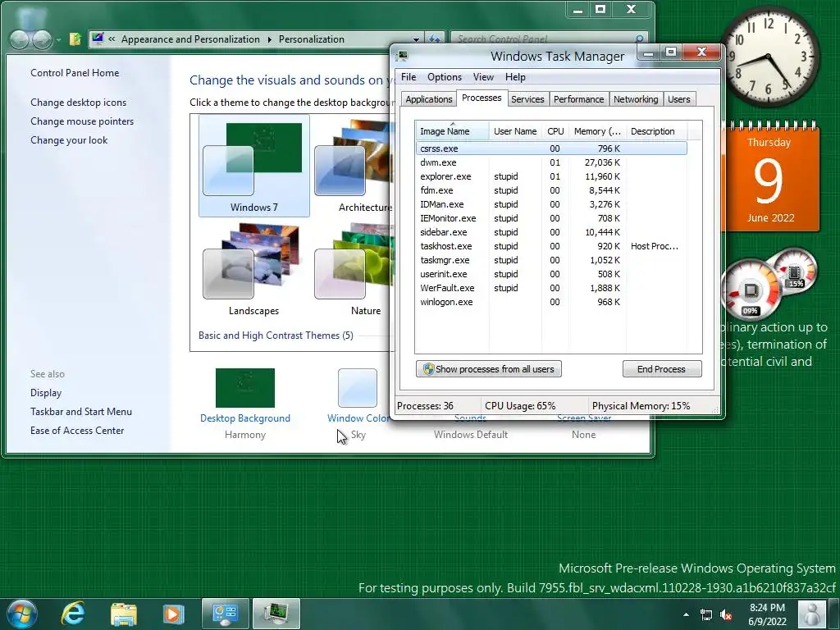This screenshot has height=630, width=840.
Task: Select IDMan.exe in the process list
Action: click(x=551, y=204)
